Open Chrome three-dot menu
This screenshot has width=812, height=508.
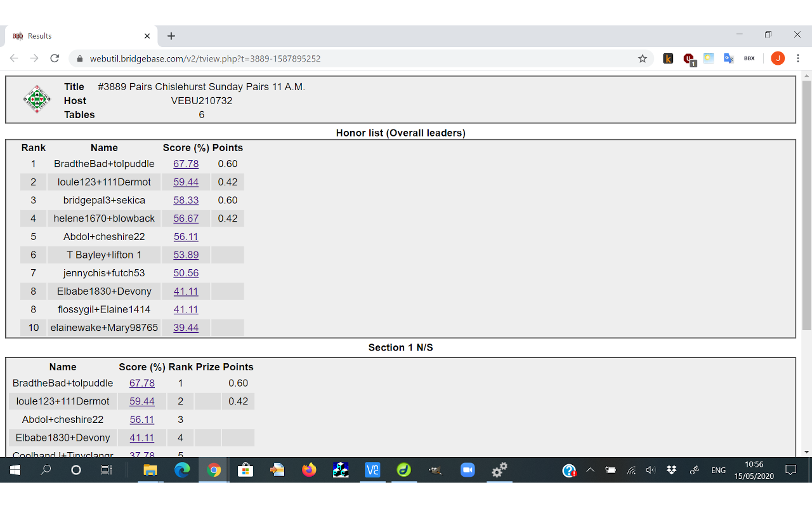point(798,58)
